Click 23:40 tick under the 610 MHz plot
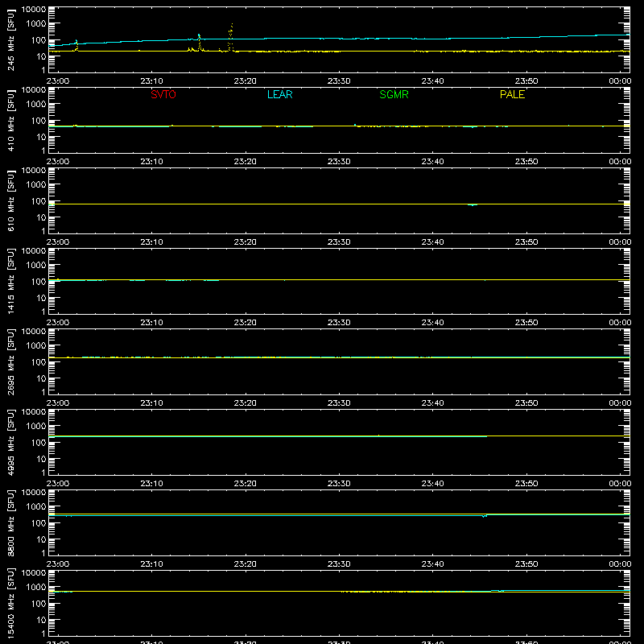 (x=432, y=242)
